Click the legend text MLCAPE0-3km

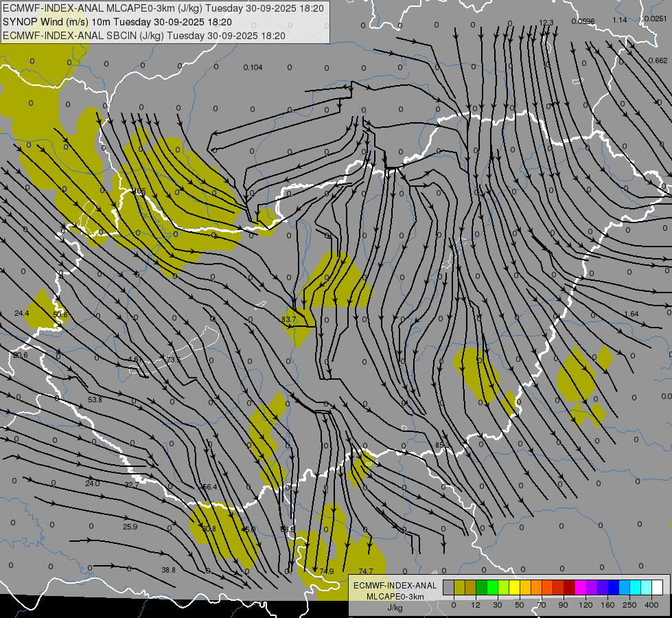pyautogui.click(x=395, y=597)
